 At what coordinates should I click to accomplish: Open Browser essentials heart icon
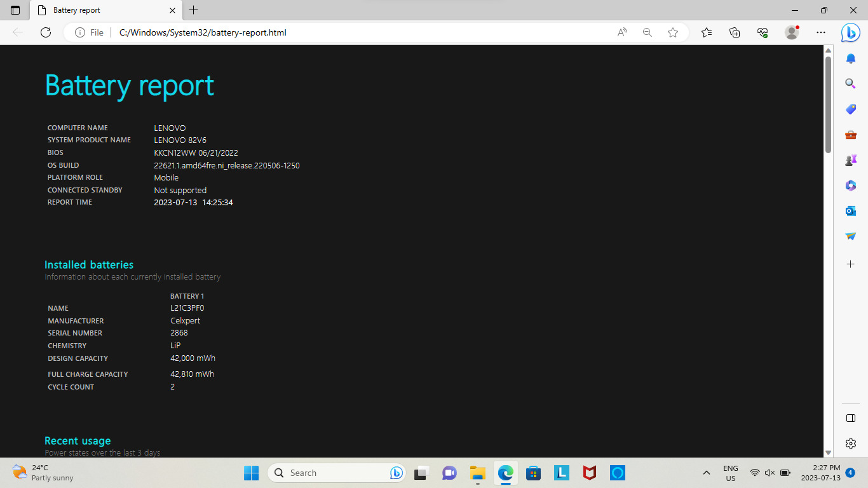pos(763,32)
